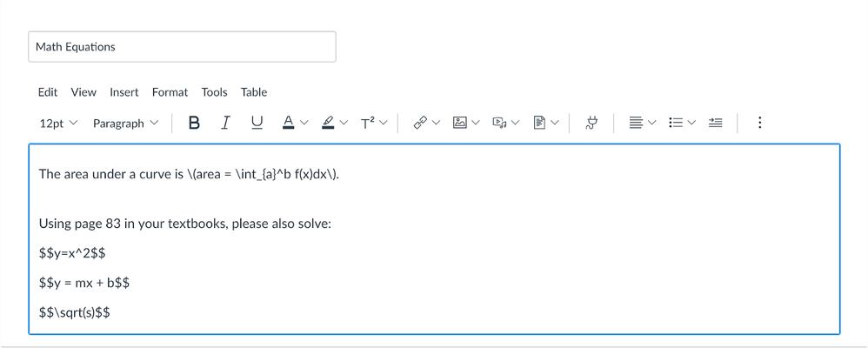Click the superscript T² icon

368,123
